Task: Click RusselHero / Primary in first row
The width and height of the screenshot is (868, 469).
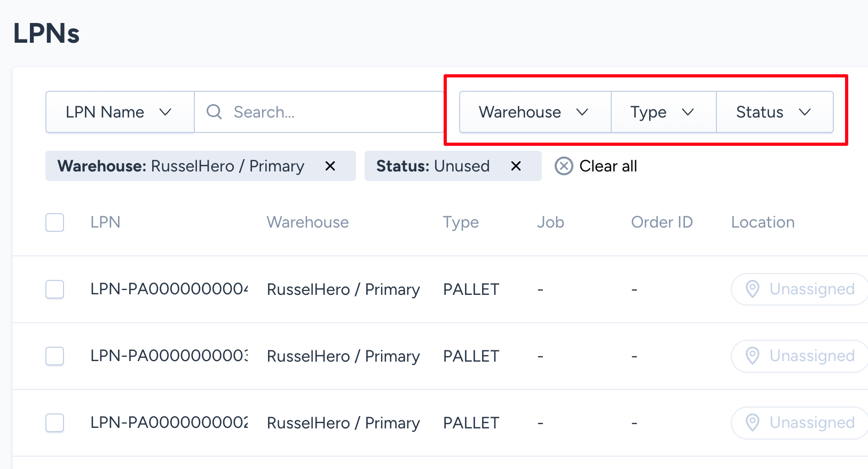Action: pos(343,289)
